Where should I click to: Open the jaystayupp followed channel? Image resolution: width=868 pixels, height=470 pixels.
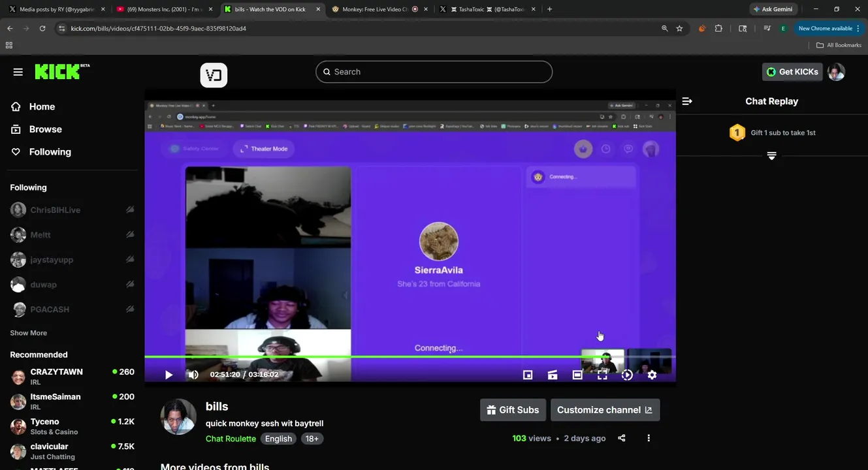click(52, 260)
